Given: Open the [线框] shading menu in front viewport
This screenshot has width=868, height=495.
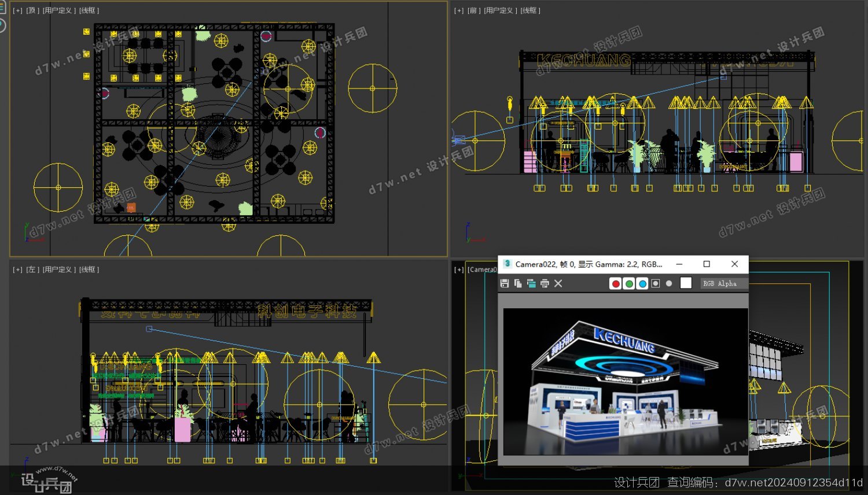Looking at the screenshot, I should [530, 10].
